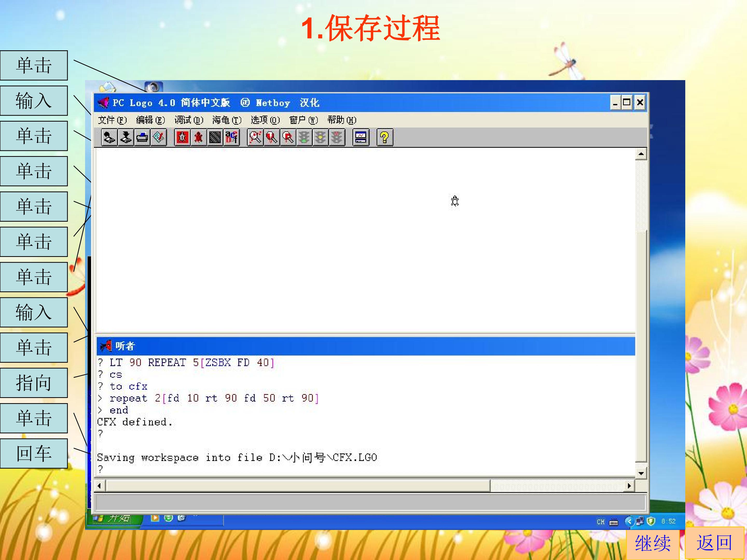
Task: Open the 帮助(H) menu
Action: click(342, 120)
